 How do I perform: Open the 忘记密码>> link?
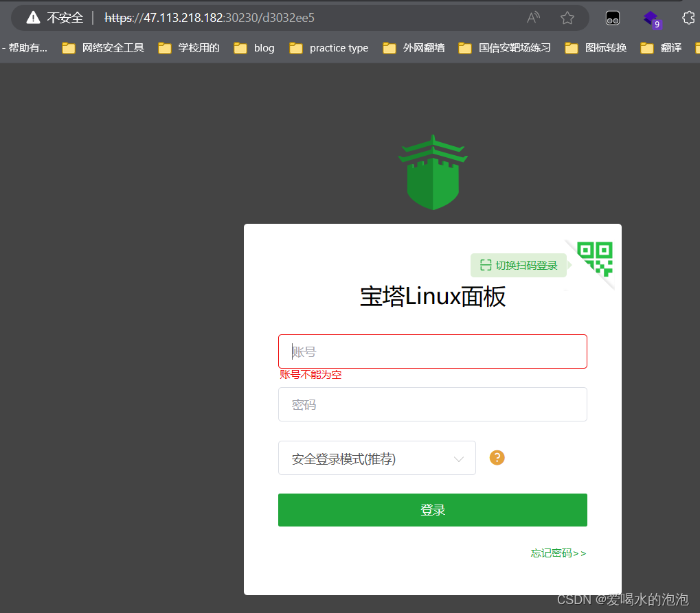[x=558, y=553]
